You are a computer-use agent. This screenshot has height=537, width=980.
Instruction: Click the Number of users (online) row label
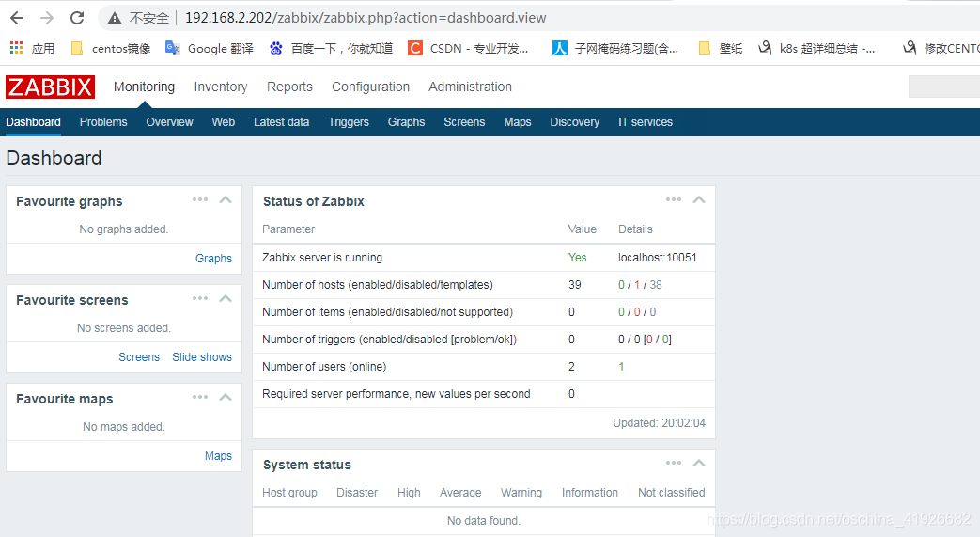click(324, 367)
